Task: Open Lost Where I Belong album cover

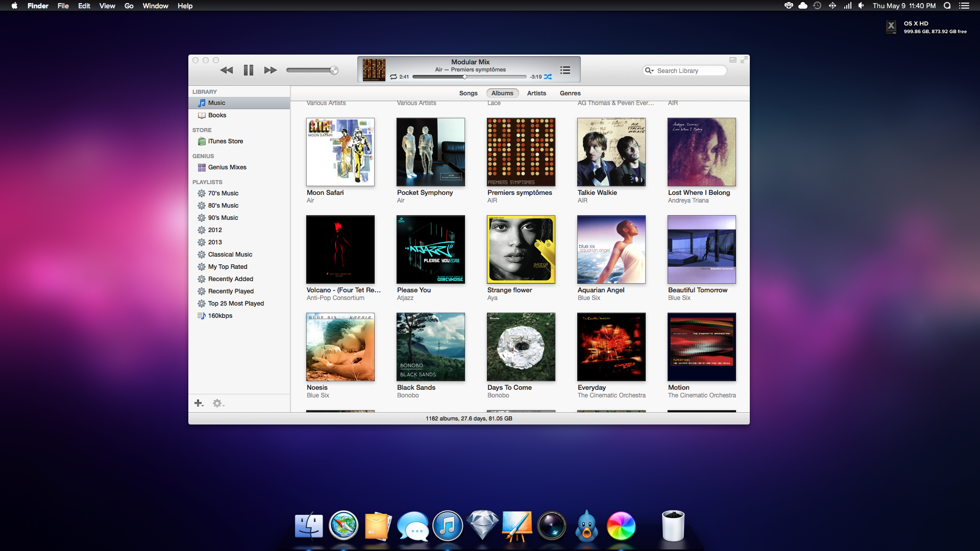Action: (702, 152)
